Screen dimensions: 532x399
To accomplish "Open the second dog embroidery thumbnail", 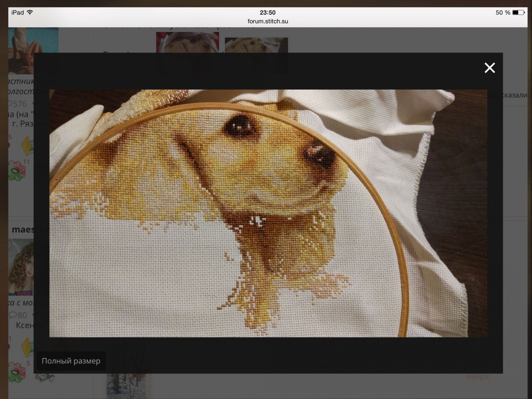I will pos(256,45).
